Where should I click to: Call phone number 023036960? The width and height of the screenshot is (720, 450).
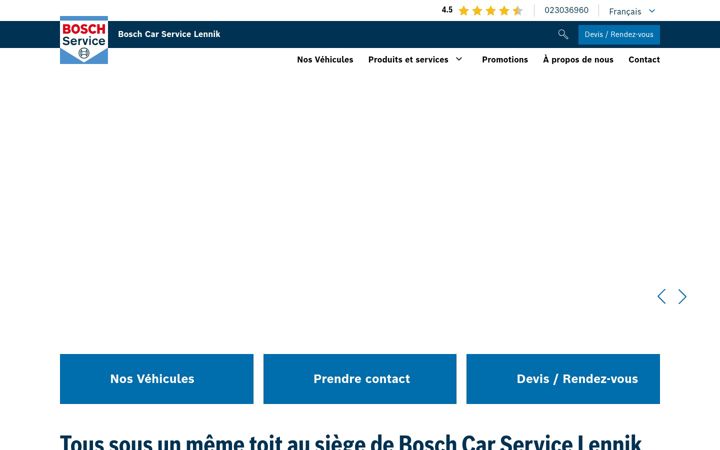(566, 10)
